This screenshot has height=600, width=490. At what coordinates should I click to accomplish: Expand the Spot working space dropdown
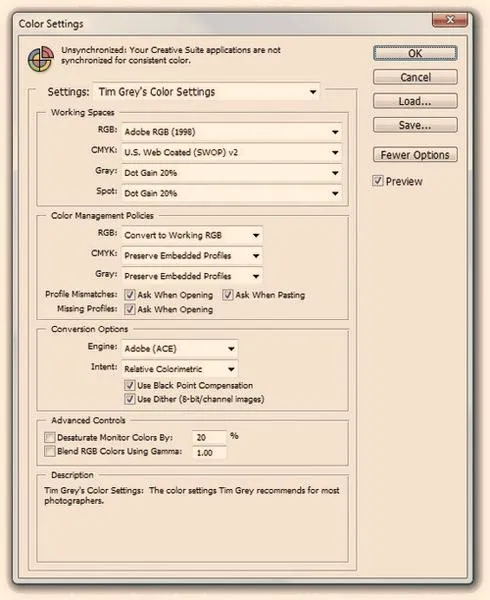(x=231, y=193)
